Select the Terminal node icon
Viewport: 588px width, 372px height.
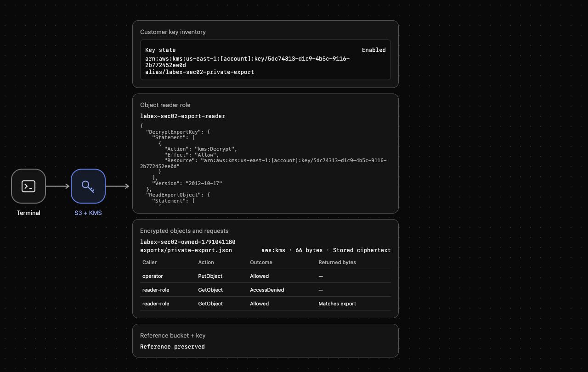tap(28, 186)
